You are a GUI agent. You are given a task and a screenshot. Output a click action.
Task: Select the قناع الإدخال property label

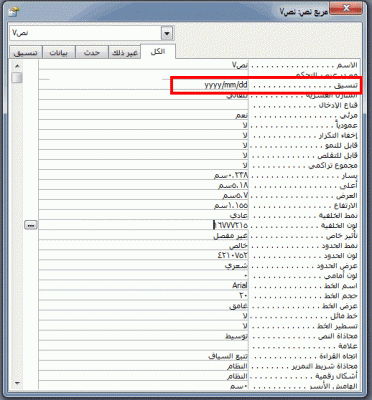337,105
